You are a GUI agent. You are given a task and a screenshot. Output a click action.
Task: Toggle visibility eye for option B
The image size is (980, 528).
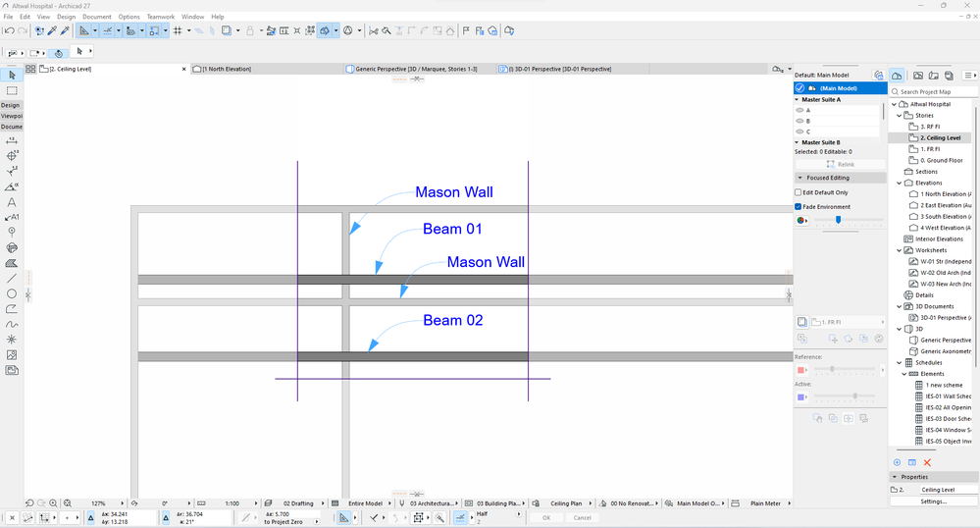799,121
